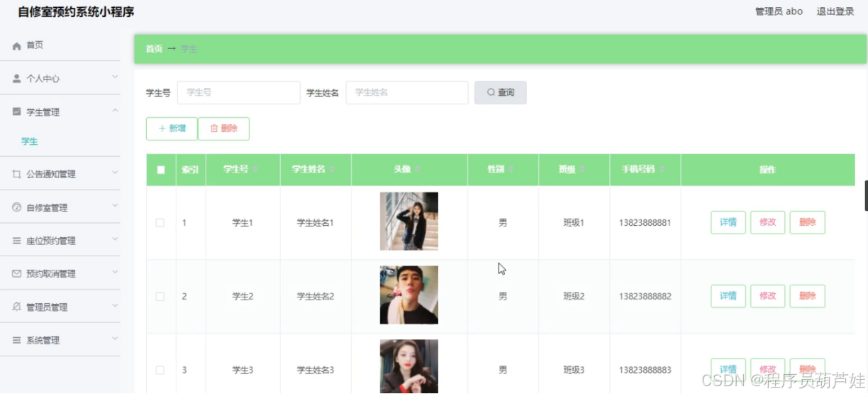
Task: Click the 班级3 cell
Action: (x=574, y=370)
